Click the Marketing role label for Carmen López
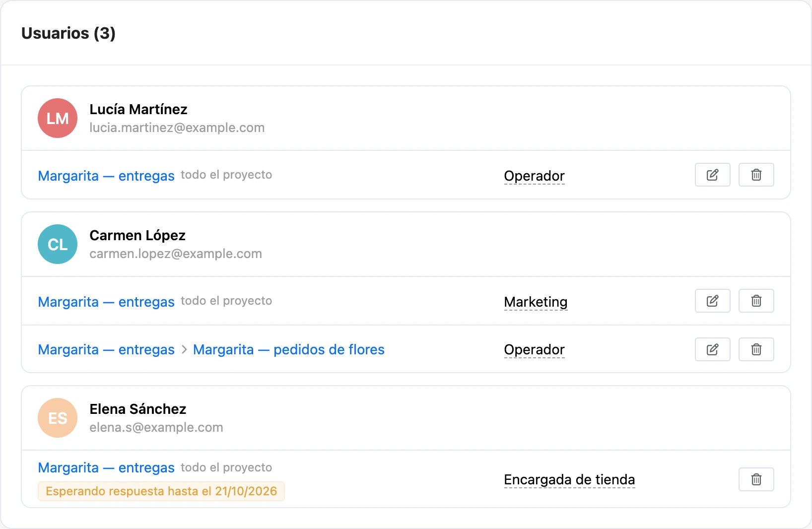 click(536, 302)
